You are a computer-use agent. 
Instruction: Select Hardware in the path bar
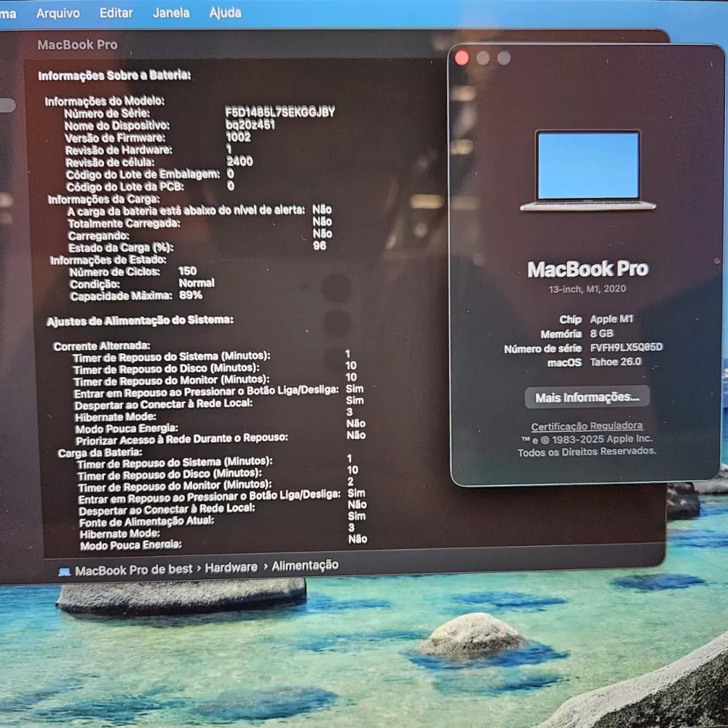pyautogui.click(x=231, y=567)
